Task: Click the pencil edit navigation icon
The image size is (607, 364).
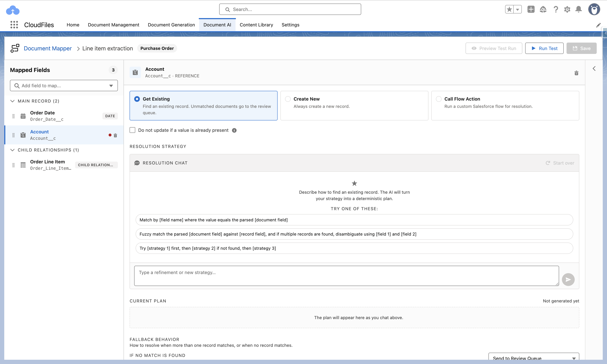Action: 598,25
